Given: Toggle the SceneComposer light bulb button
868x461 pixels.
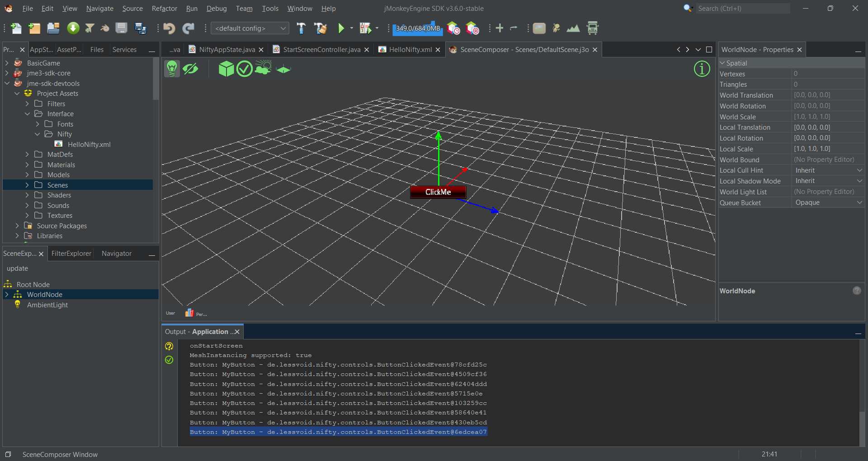Looking at the screenshot, I should 172,69.
